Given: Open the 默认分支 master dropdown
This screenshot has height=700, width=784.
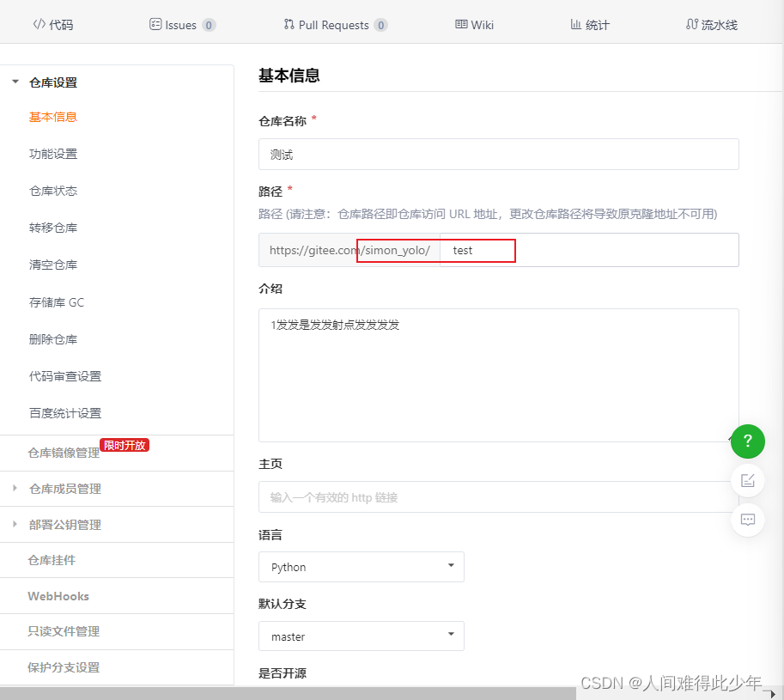Looking at the screenshot, I should 361,636.
